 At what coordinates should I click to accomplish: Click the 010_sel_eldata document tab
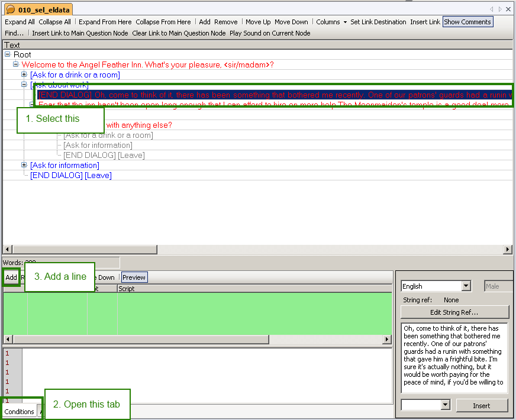39,9
